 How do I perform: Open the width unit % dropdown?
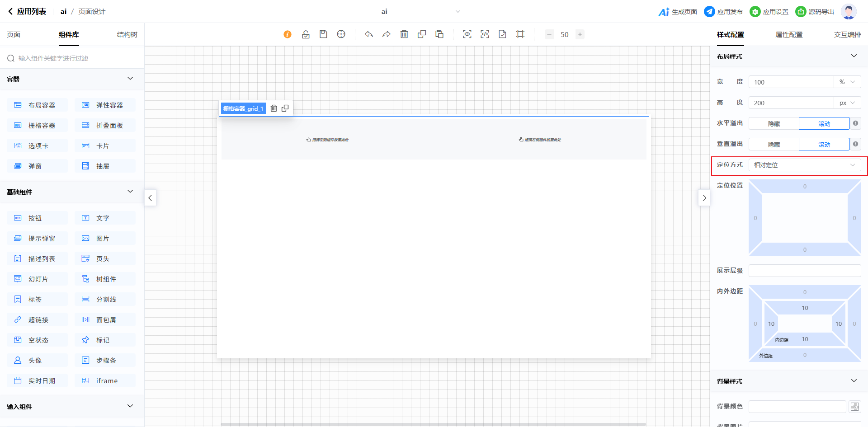pos(847,82)
